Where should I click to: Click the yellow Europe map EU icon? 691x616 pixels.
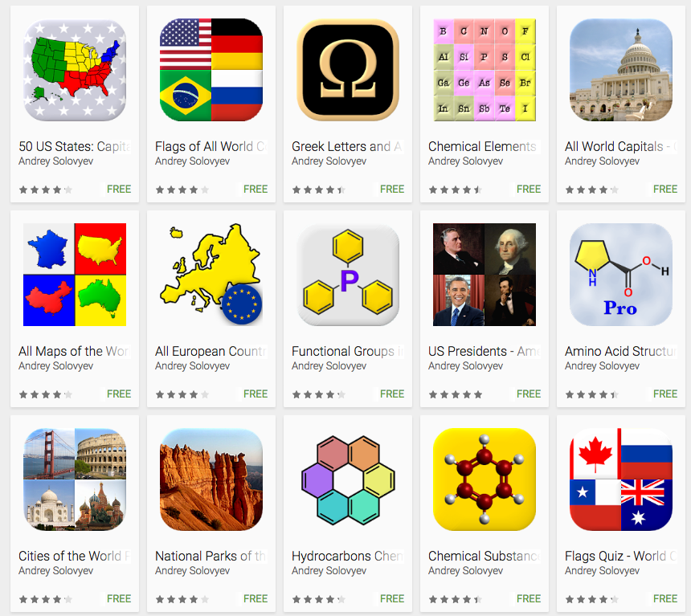[211, 275]
